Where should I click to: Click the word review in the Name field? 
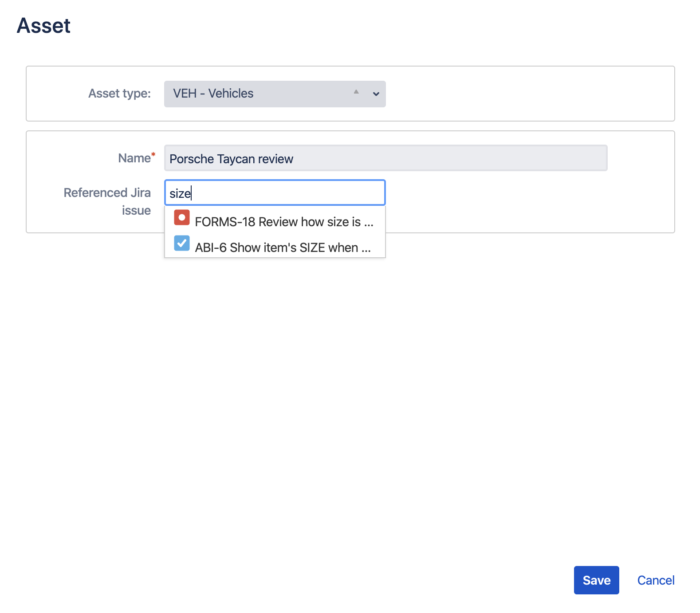click(x=275, y=159)
